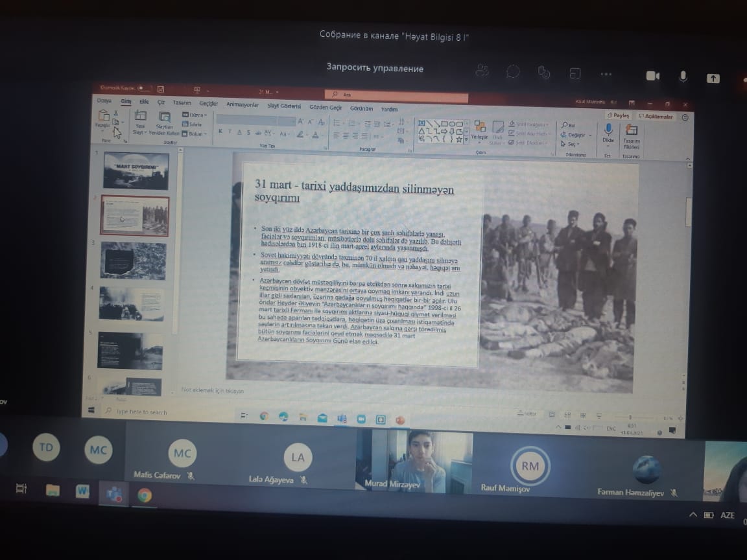This screenshot has height=560, width=747.
Task: Align paragraph text to the left
Action: click(337, 135)
